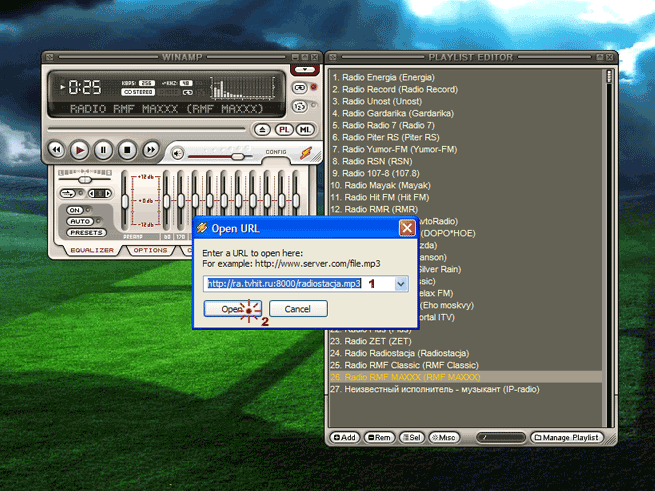Click the Rem button in Playlist Editor

point(379,438)
